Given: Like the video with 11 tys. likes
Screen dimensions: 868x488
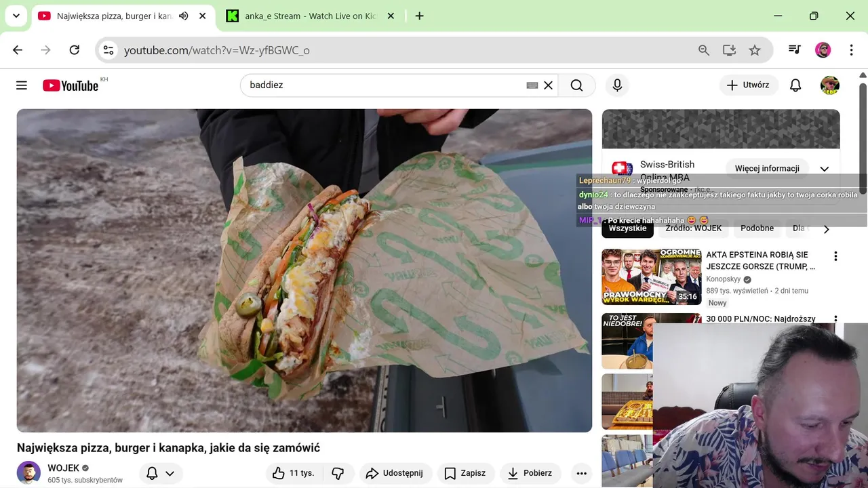Looking at the screenshot, I should click(x=293, y=473).
